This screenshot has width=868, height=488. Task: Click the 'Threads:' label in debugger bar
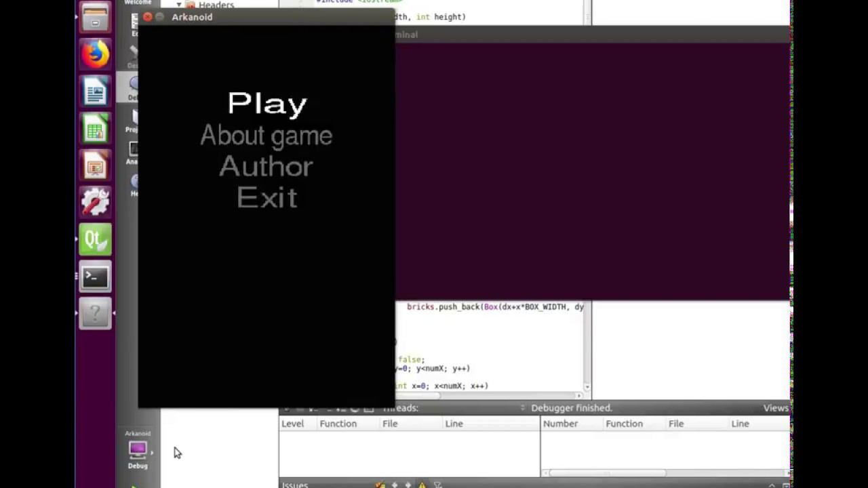(401, 408)
